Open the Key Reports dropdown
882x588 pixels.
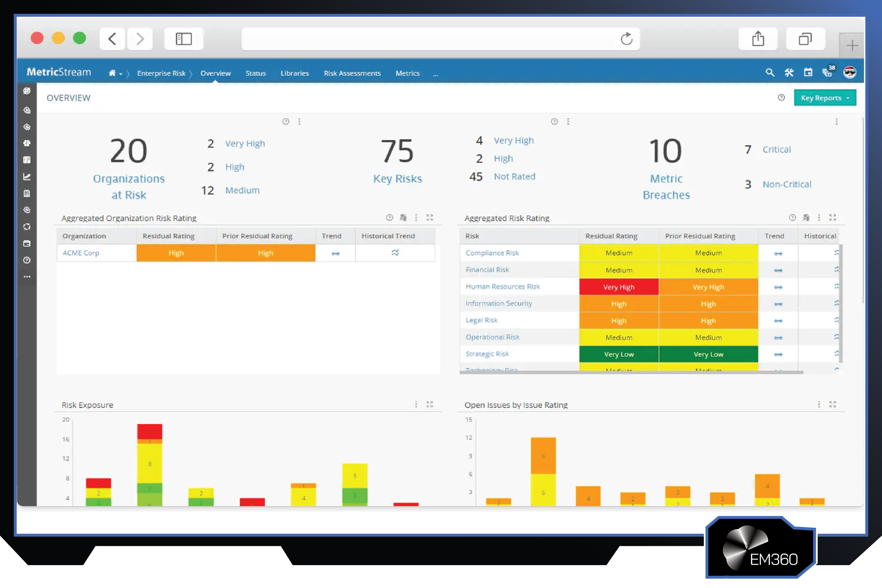[x=825, y=98]
